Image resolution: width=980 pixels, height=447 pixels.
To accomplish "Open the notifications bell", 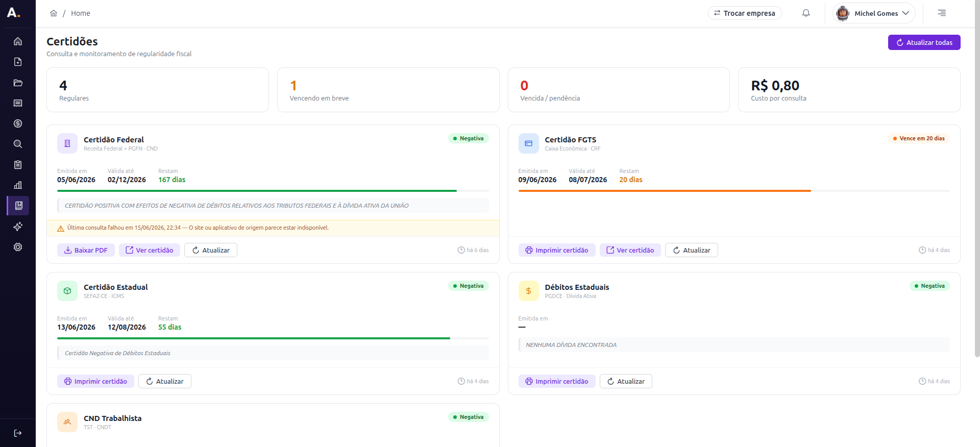I will [x=806, y=13].
